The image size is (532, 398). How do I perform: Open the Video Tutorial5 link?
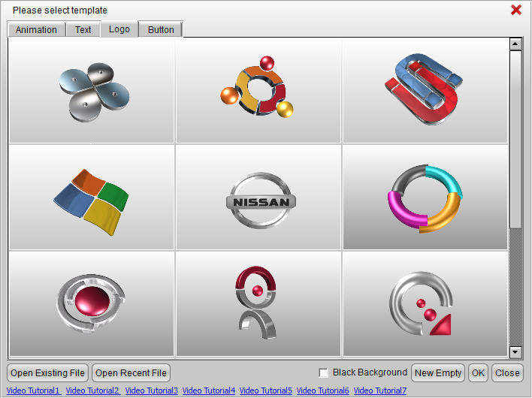pos(266,390)
